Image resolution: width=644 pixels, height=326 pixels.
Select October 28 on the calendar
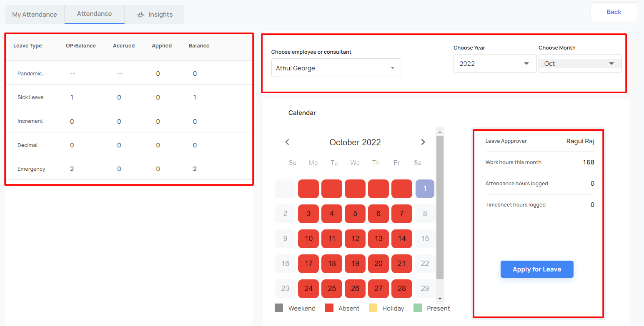pos(402,289)
